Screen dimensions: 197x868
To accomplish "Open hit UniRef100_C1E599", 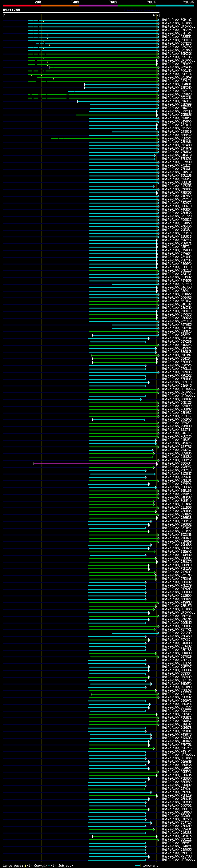I will [x=177, y=104].
